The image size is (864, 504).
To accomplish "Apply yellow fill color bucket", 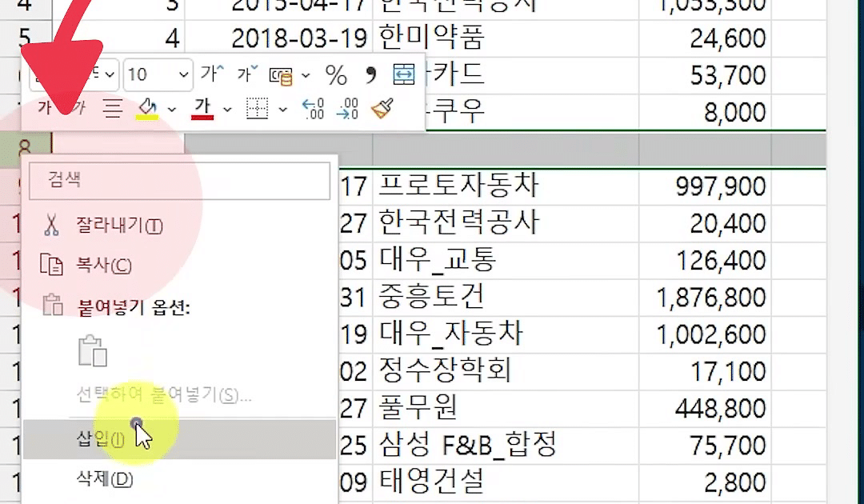I will coord(147,109).
